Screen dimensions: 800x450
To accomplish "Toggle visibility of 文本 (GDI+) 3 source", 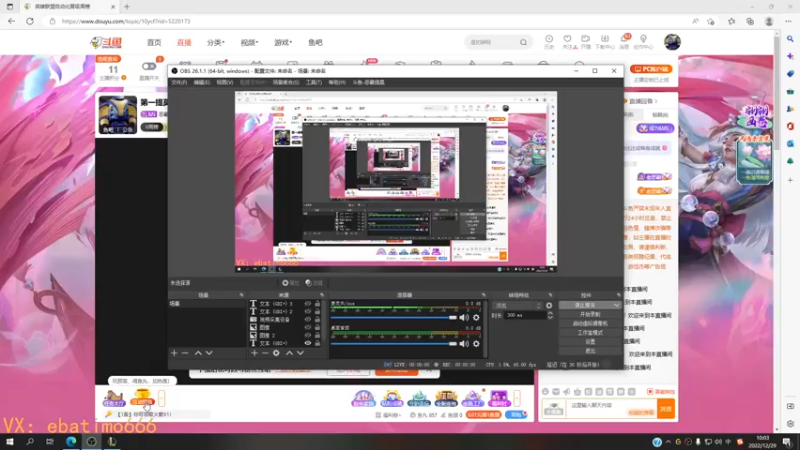I will click(308, 304).
